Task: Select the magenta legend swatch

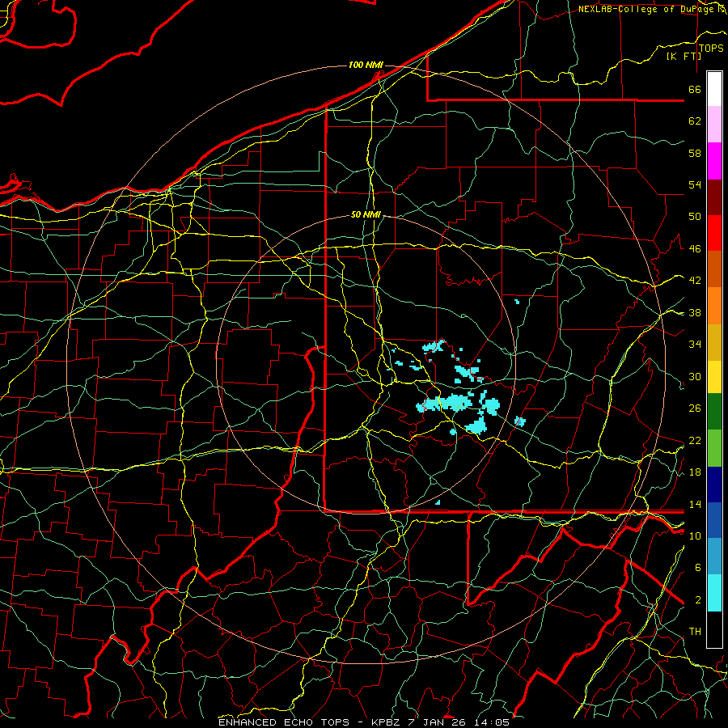Action: [714, 161]
